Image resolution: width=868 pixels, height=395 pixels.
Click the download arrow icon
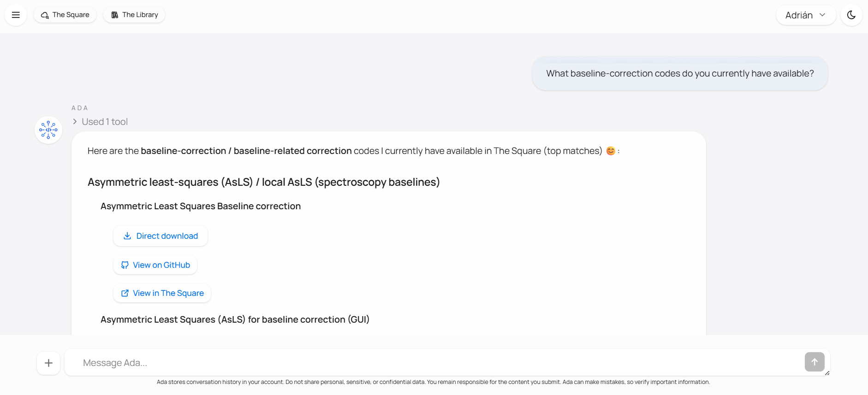click(127, 236)
